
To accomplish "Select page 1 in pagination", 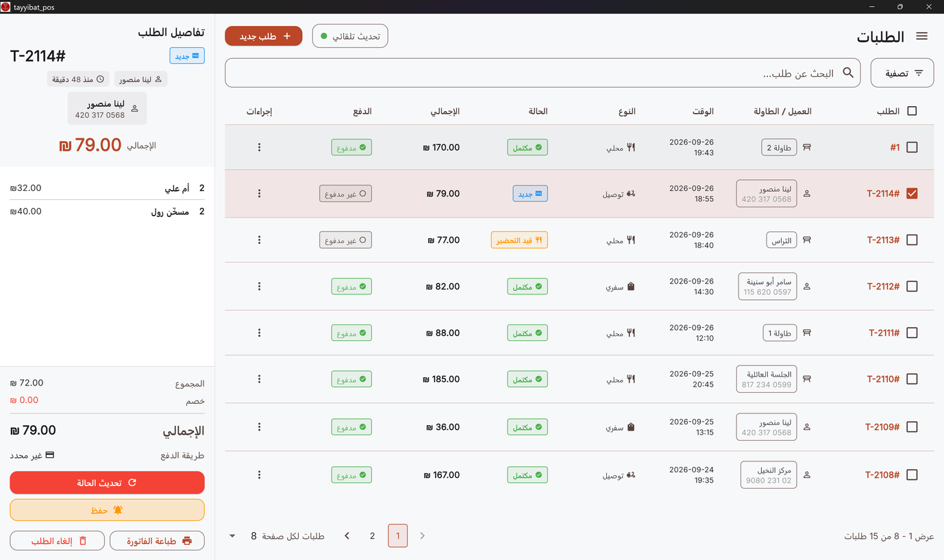I will click(x=398, y=536).
